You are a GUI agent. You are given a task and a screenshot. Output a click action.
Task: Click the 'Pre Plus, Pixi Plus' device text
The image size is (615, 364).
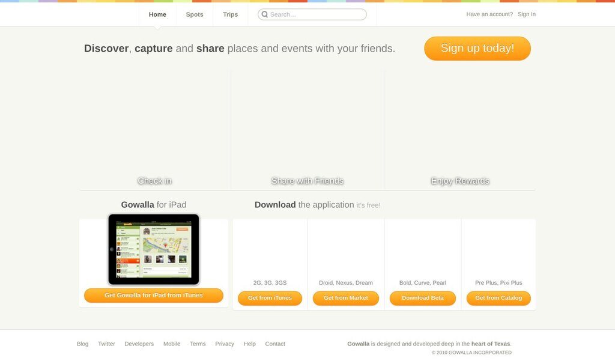pos(498,283)
